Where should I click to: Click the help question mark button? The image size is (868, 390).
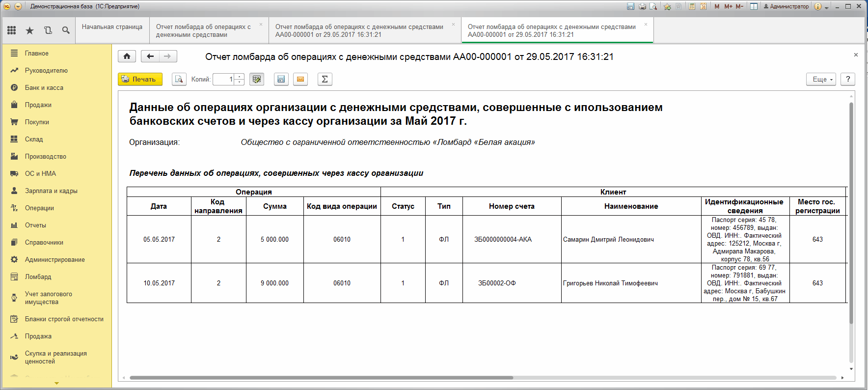coord(848,79)
